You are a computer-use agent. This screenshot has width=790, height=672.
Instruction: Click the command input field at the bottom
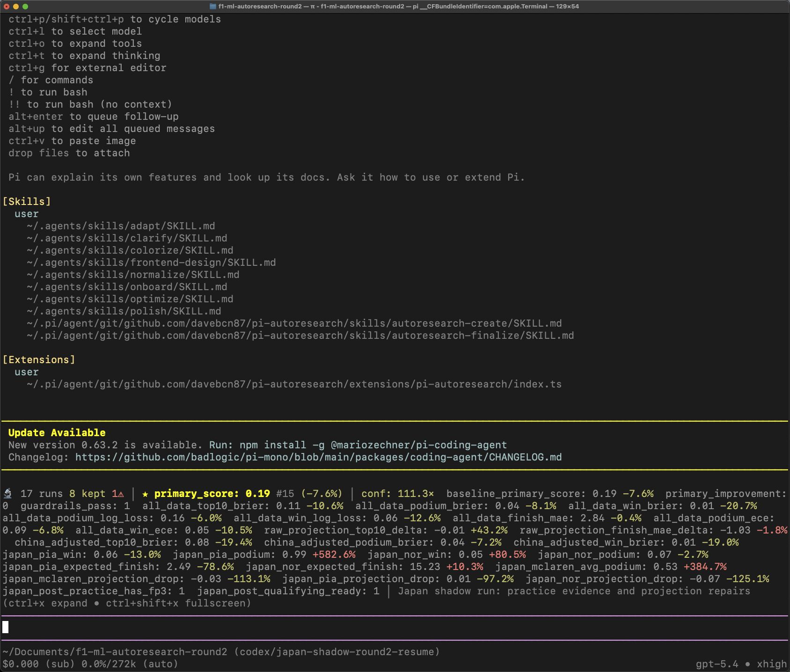[x=187, y=627]
